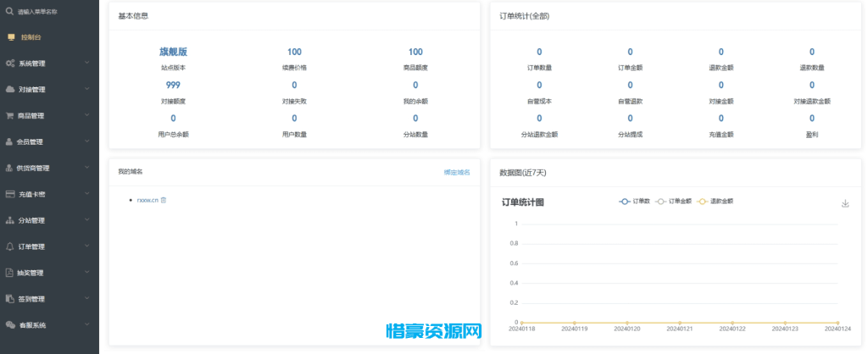This screenshot has height=354, width=868.
Task: Click the search magnifier icon in sidebar
Action: tap(9, 11)
